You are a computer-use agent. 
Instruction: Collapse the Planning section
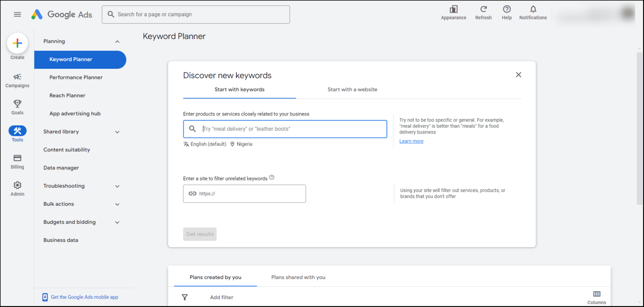(x=117, y=41)
